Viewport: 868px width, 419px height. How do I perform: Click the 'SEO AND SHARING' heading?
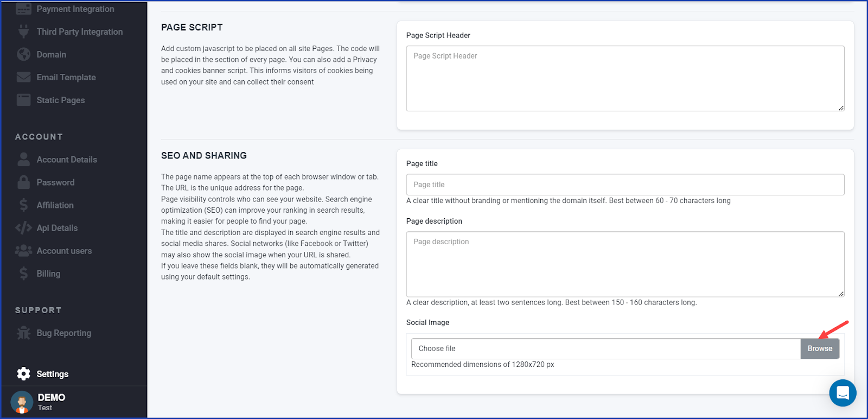pyautogui.click(x=204, y=156)
